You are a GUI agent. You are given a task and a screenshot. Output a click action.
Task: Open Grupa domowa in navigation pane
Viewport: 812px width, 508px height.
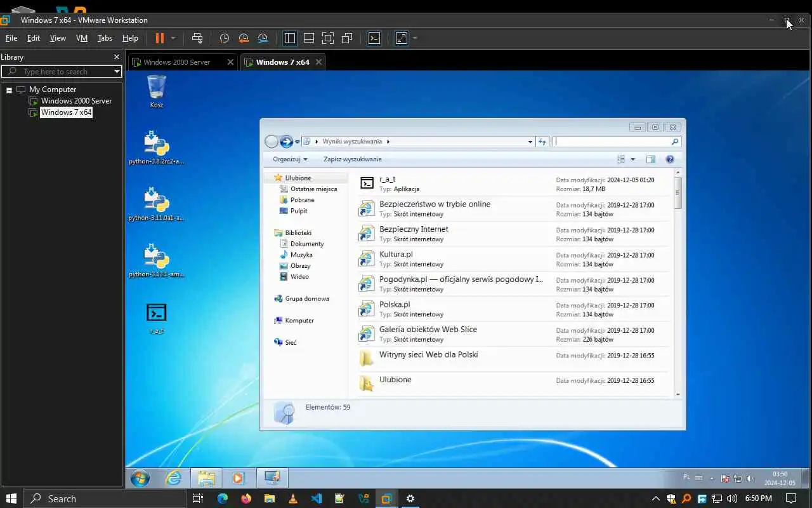point(307,298)
